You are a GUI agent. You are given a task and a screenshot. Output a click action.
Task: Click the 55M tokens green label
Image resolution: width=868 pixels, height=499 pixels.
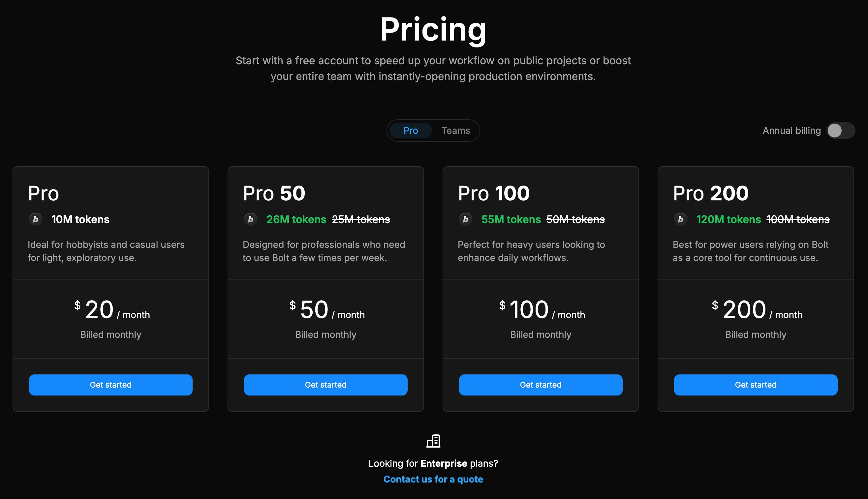click(511, 219)
